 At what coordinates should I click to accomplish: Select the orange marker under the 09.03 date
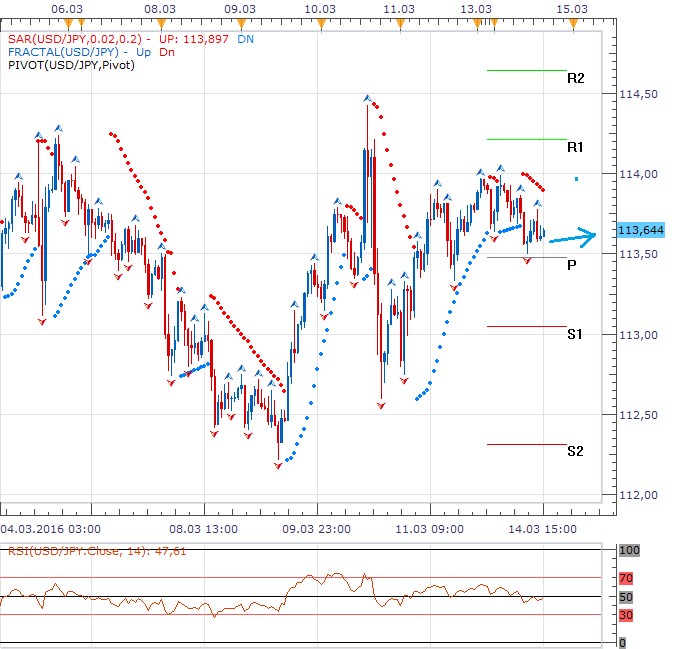click(240, 22)
